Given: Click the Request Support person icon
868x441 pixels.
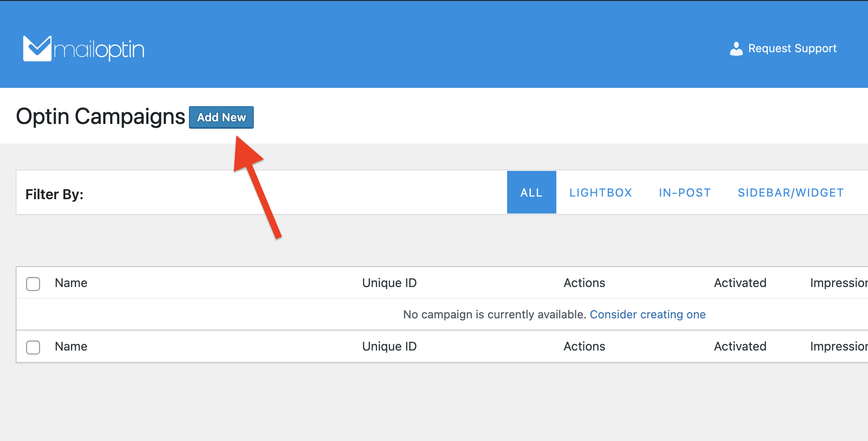Looking at the screenshot, I should click(736, 49).
